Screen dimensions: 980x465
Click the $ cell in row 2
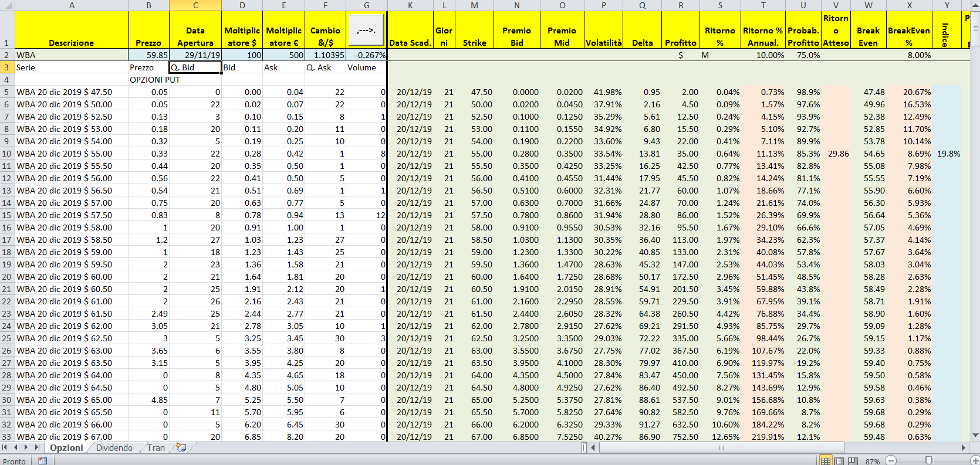pyautogui.click(x=681, y=55)
